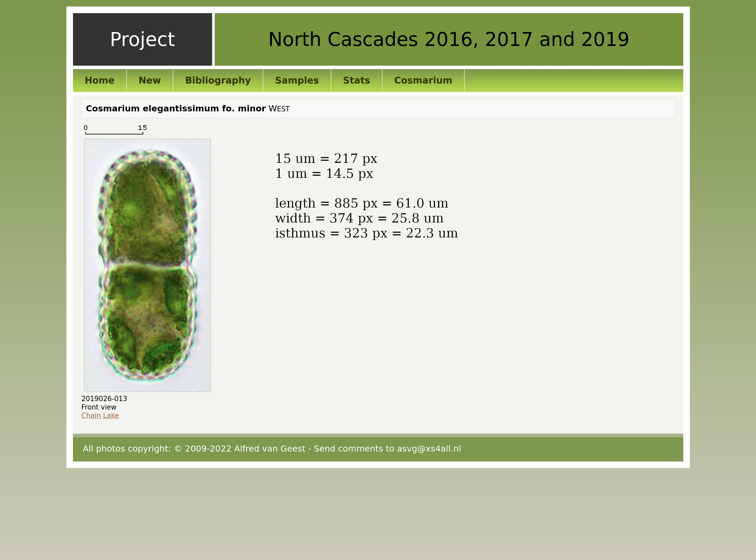This screenshot has height=560, width=756.
Task: Click the isthmus measurement text line
Action: click(x=366, y=233)
